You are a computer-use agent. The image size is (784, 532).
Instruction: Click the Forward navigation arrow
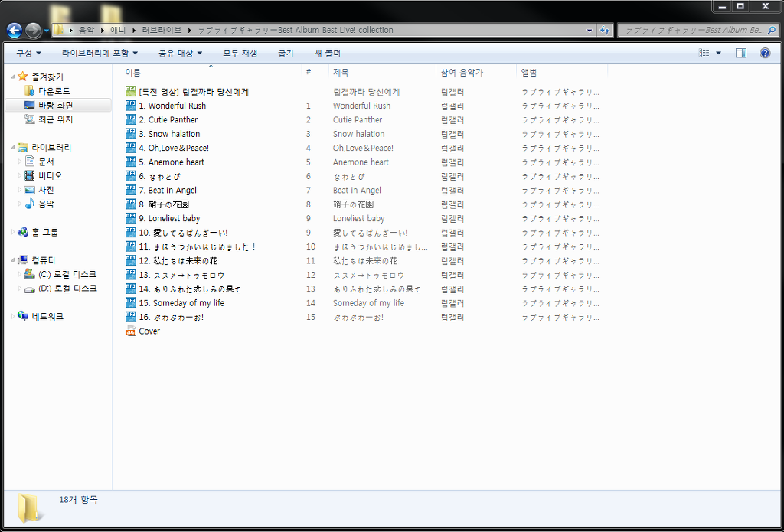coord(33,31)
